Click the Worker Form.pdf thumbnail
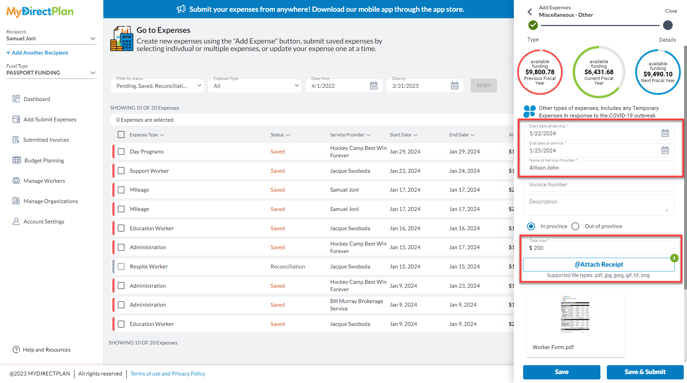The height and width of the screenshot is (383, 687). [575, 314]
